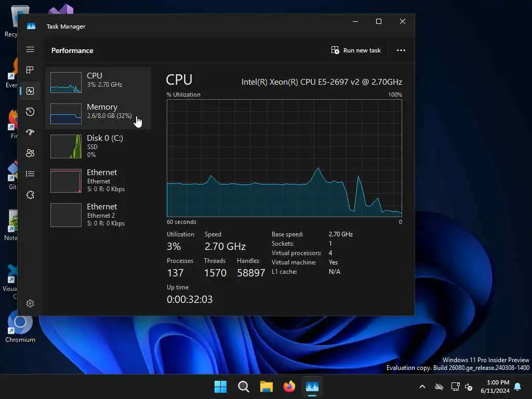Click the Task Manager title bar icon
This screenshot has height=399, width=532.
click(31, 26)
